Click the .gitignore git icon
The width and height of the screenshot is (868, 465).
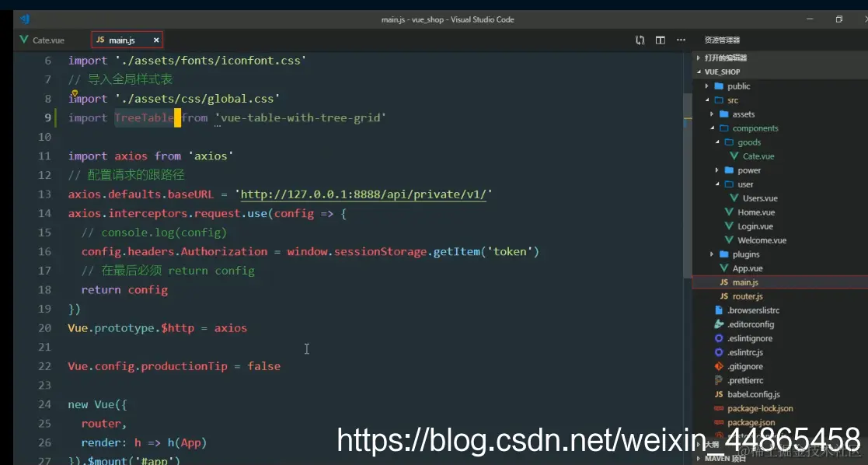(x=719, y=365)
